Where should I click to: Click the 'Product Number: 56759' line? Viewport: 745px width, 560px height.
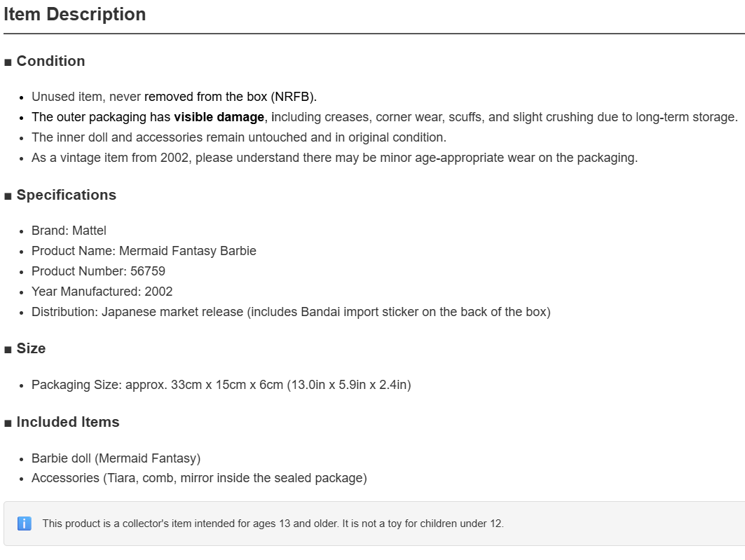(x=98, y=271)
